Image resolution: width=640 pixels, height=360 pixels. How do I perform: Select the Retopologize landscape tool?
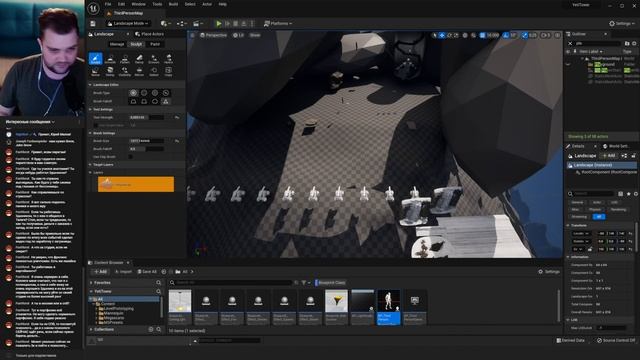pyautogui.click(x=110, y=71)
